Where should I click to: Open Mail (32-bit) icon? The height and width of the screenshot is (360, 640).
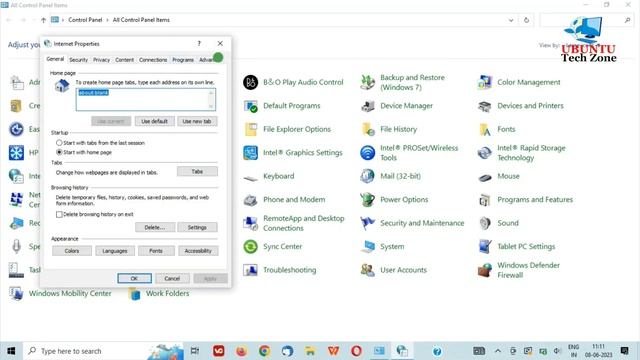point(368,176)
